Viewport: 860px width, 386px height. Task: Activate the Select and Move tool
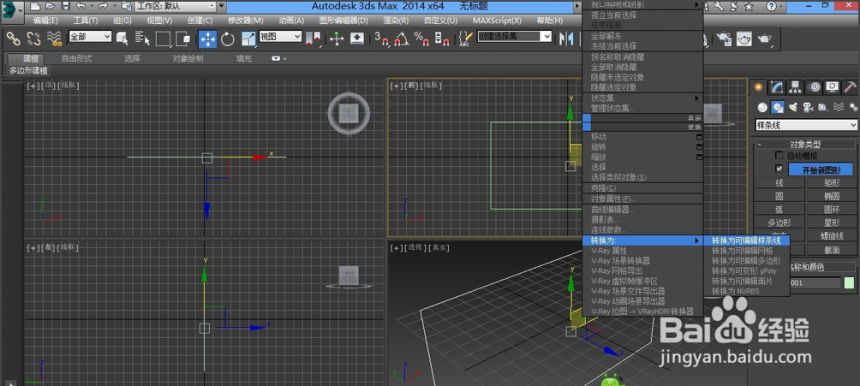tap(208, 38)
